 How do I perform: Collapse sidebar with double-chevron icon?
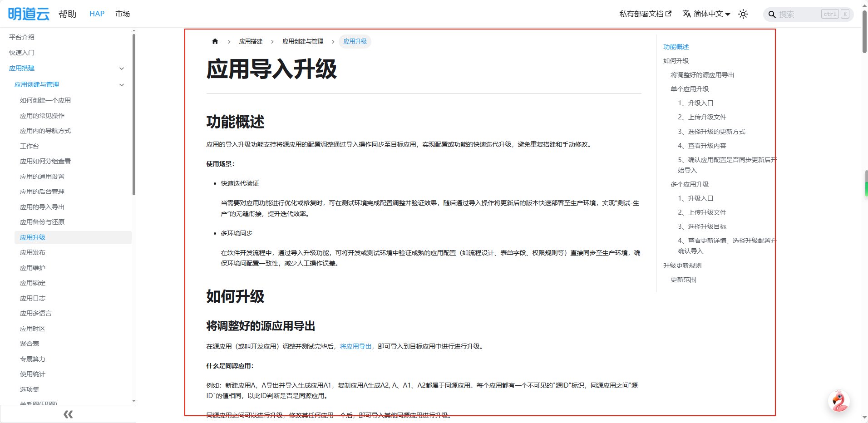coord(68,414)
